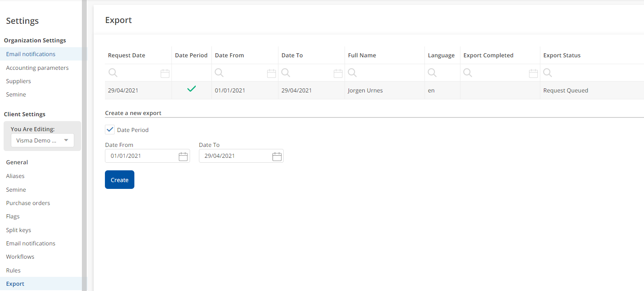Uncheck the Date Period checkbox
The height and width of the screenshot is (291, 644).
110,130
